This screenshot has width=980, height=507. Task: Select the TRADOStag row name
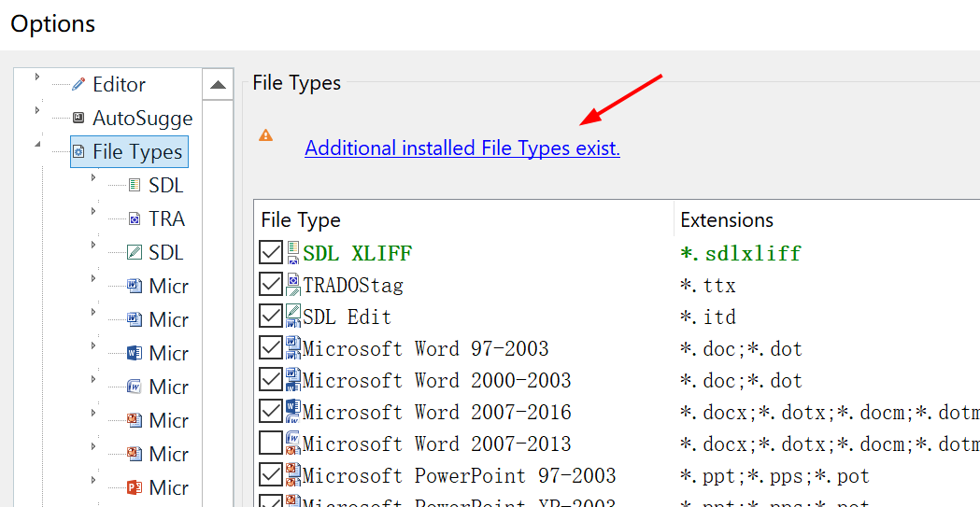click(353, 286)
